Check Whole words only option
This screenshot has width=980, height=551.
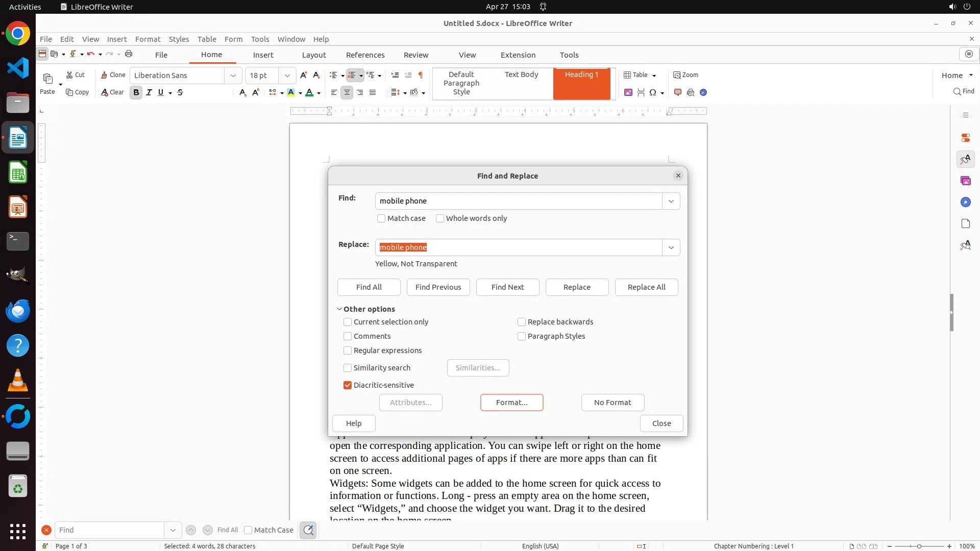[x=440, y=218]
